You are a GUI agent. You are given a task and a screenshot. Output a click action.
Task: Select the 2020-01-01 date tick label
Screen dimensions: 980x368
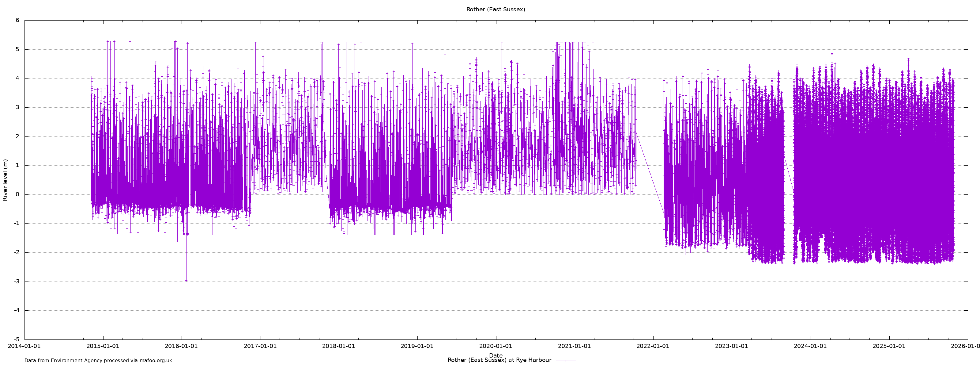495,346
